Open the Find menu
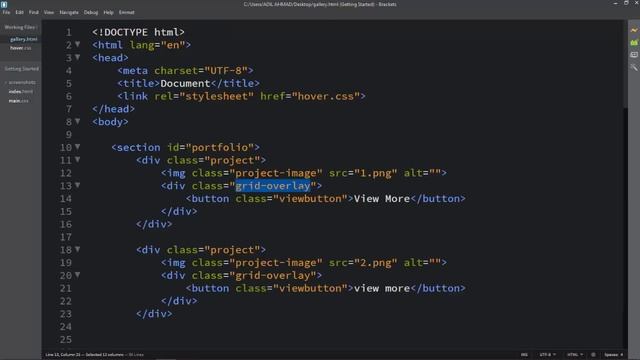Image resolution: width=640 pixels, height=360 pixels. [x=33, y=12]
